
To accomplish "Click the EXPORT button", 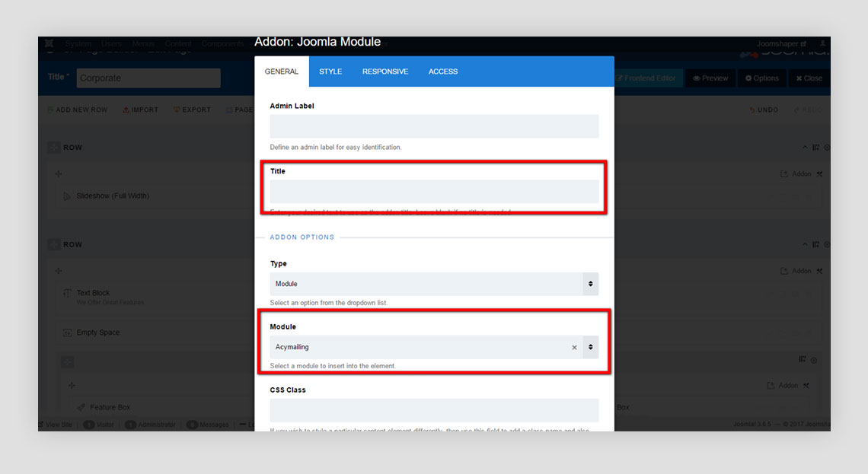I will click(x=192, y=110).
